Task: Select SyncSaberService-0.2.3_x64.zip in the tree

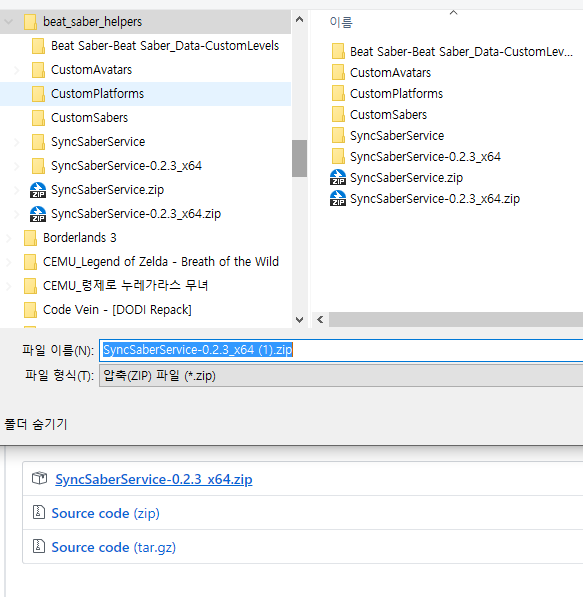Action: point(136,214)
